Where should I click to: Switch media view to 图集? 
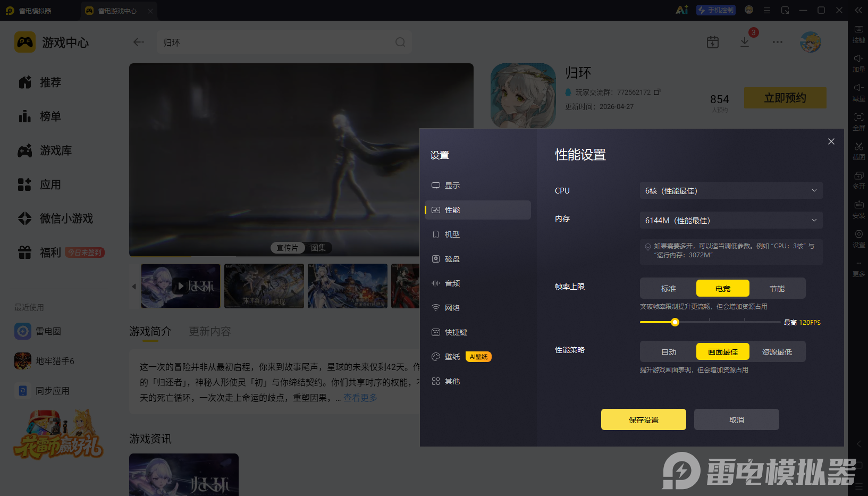pos(318,248)
